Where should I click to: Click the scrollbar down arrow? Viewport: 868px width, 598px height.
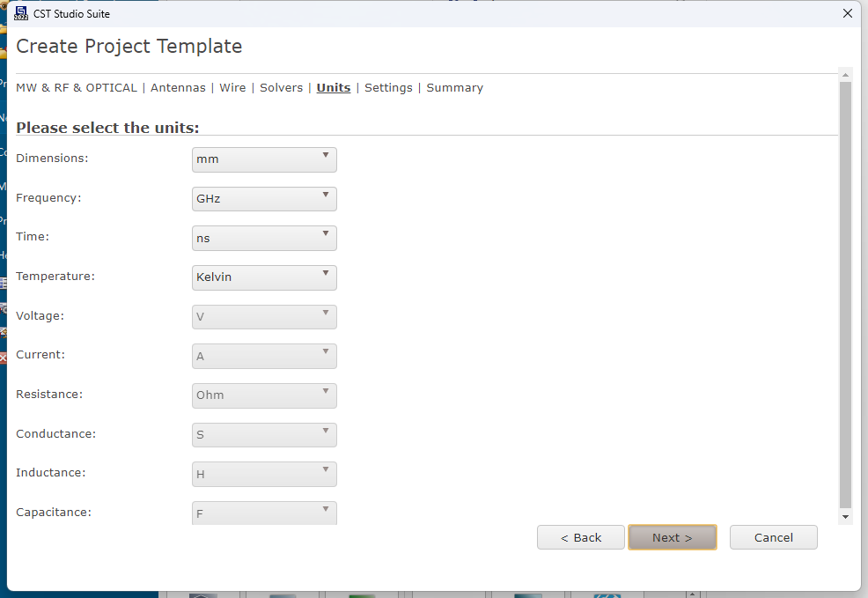pos(845,517)
